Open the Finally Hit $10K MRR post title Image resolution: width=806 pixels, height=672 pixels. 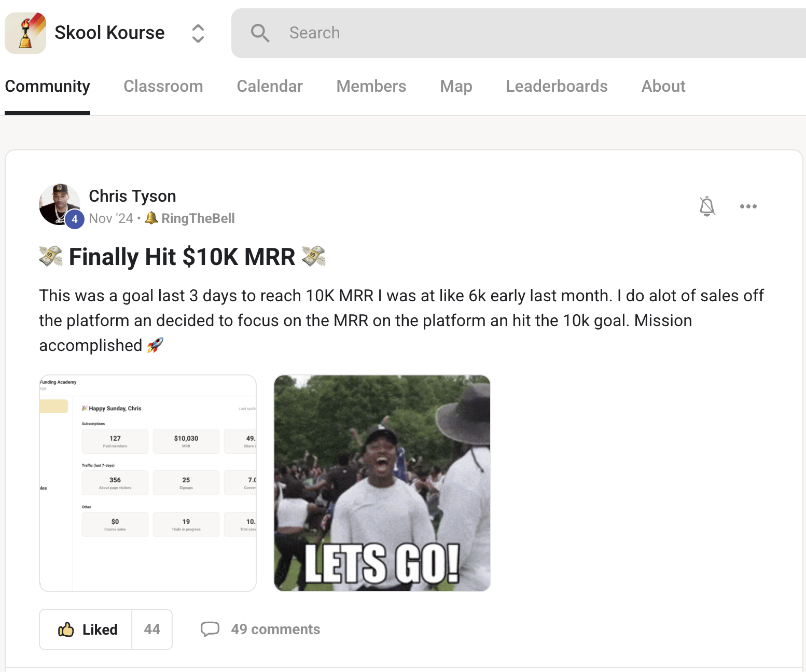pos(182,257)
